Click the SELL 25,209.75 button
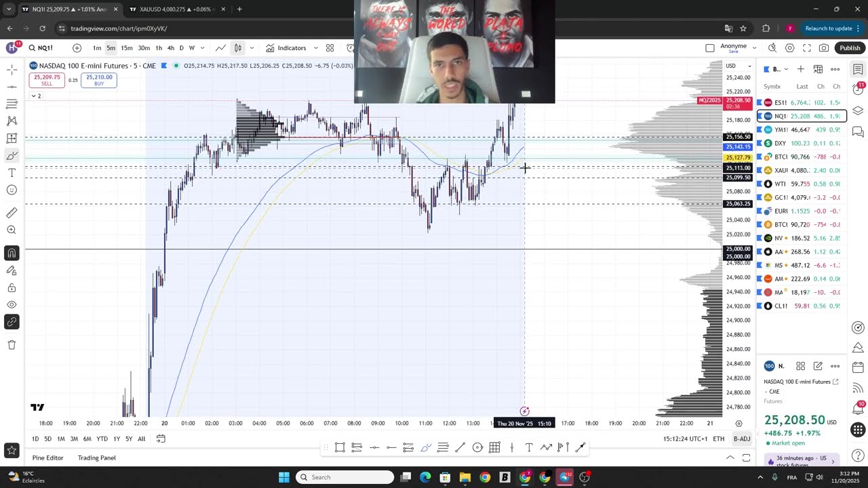 point(47,80)
